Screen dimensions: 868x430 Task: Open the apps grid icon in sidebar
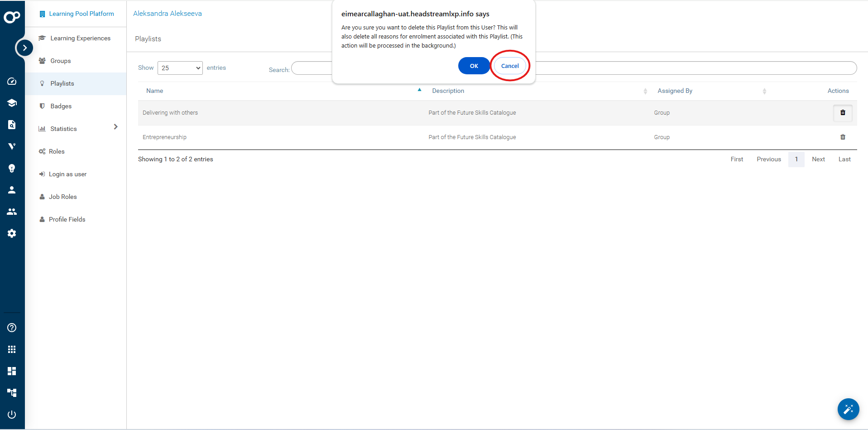(x=12, y=349)
